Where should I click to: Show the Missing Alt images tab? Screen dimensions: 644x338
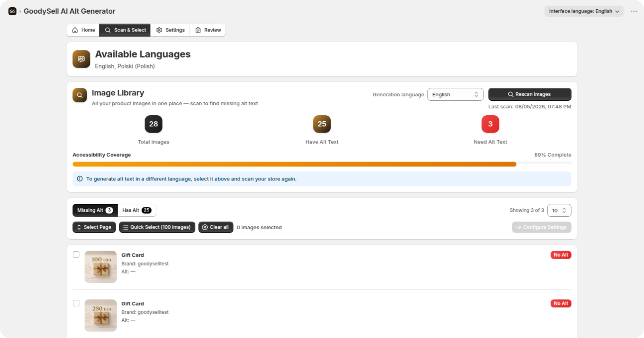point(95,210)
